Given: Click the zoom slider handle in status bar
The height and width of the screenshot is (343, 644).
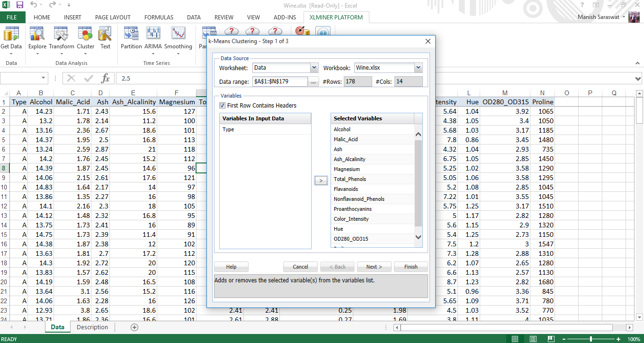Looking at the screenshot, I should 590,339.
